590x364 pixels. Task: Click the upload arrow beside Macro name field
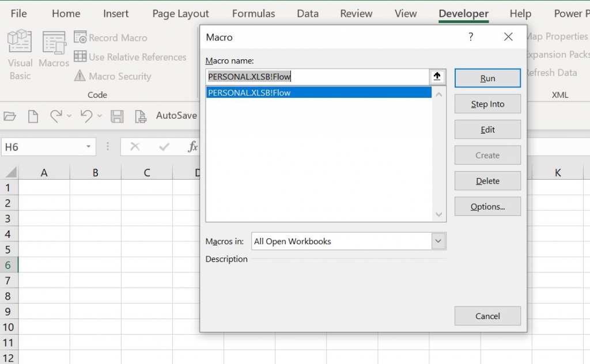point(437,76)
